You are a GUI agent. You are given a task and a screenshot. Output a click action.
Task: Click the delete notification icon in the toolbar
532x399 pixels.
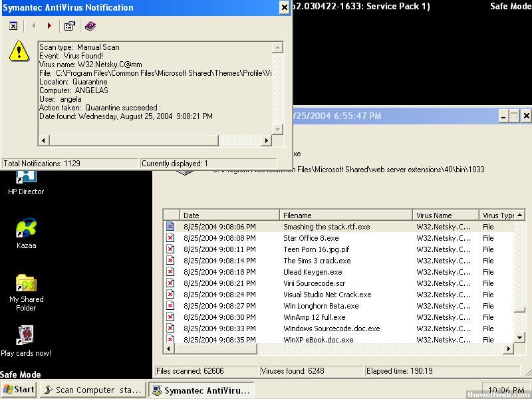pos(13,26)
